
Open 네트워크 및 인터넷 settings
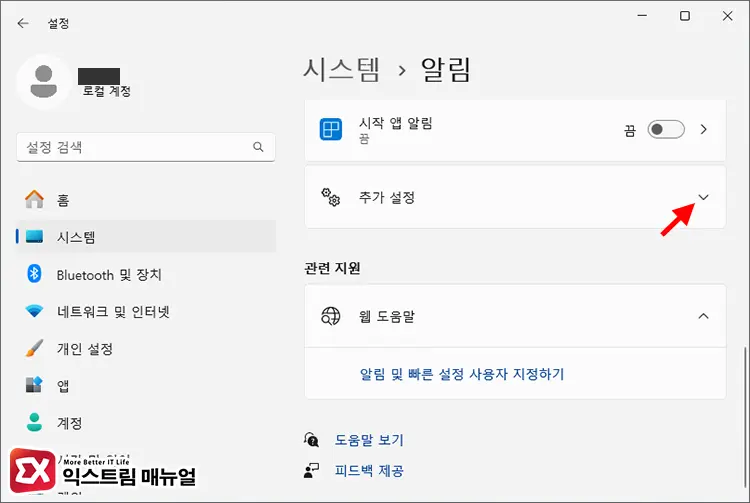click(146, 311)
